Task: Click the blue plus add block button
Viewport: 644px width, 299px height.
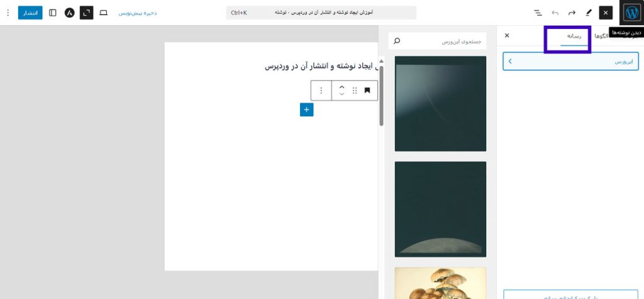Action: [x=306, y=110]
